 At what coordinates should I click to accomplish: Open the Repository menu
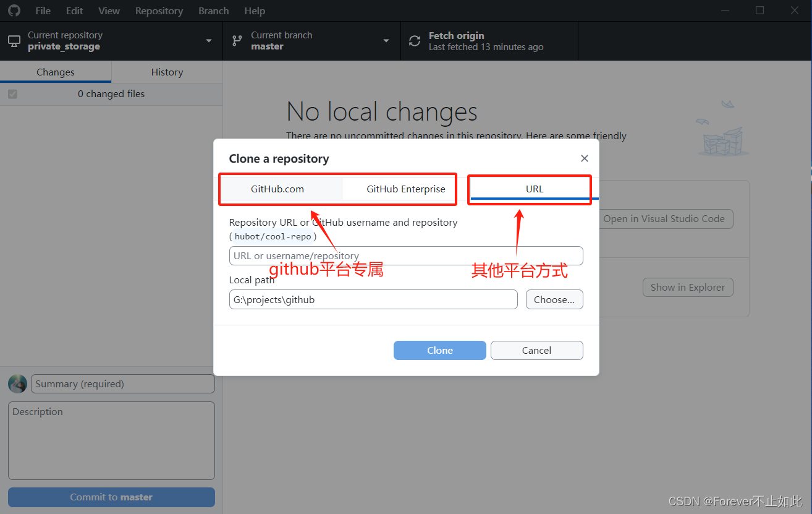point(159,11)
